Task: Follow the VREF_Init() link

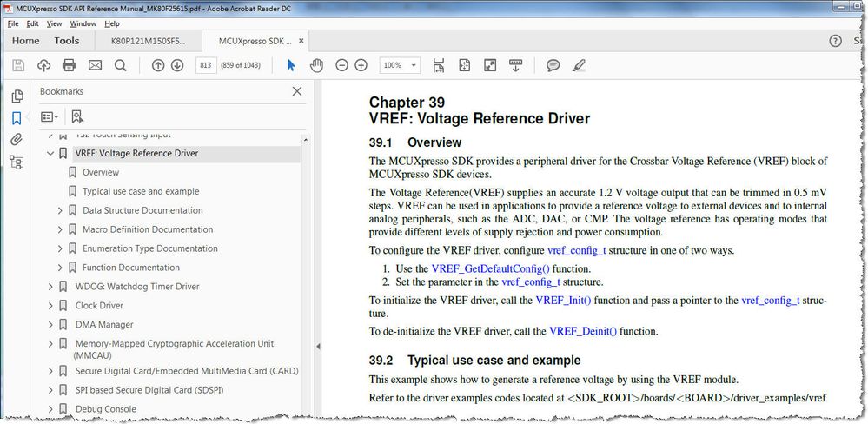Action: tap(563, 301)
